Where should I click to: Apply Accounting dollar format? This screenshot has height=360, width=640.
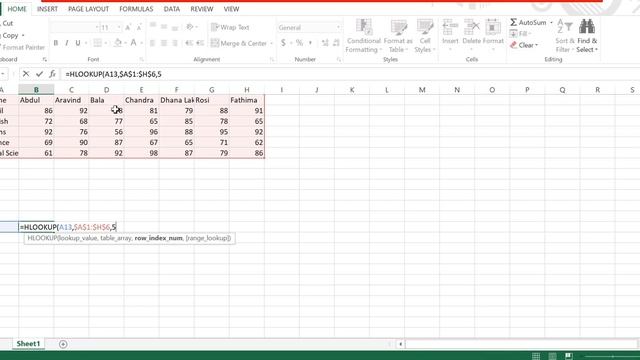pos(283,43)
